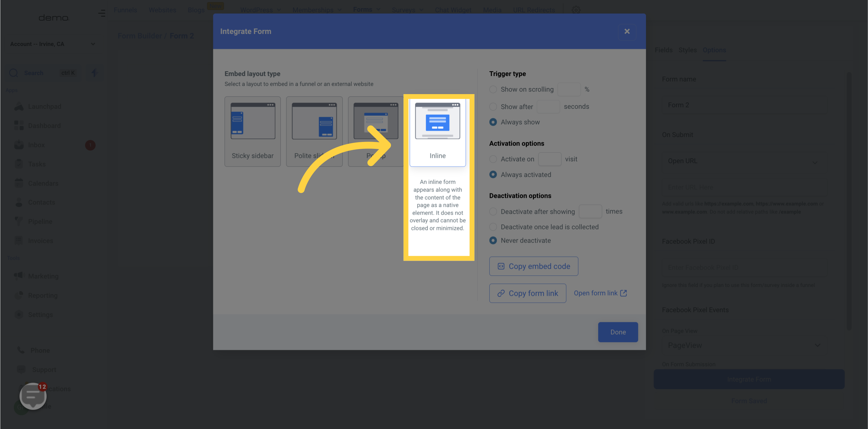Viewport: 868px width, 429px height.
Task: Click the Form name field containing Form 2
Action: (x=744, y=106)
